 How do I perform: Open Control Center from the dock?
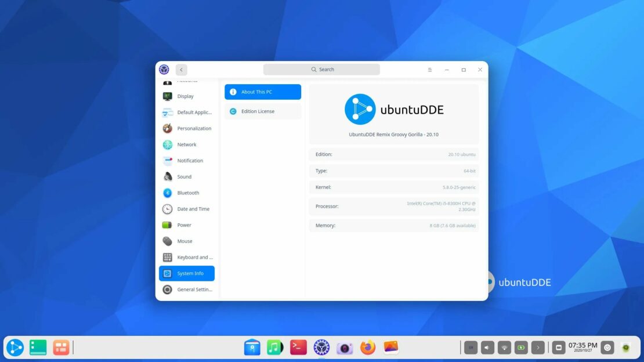coord(321,347)
